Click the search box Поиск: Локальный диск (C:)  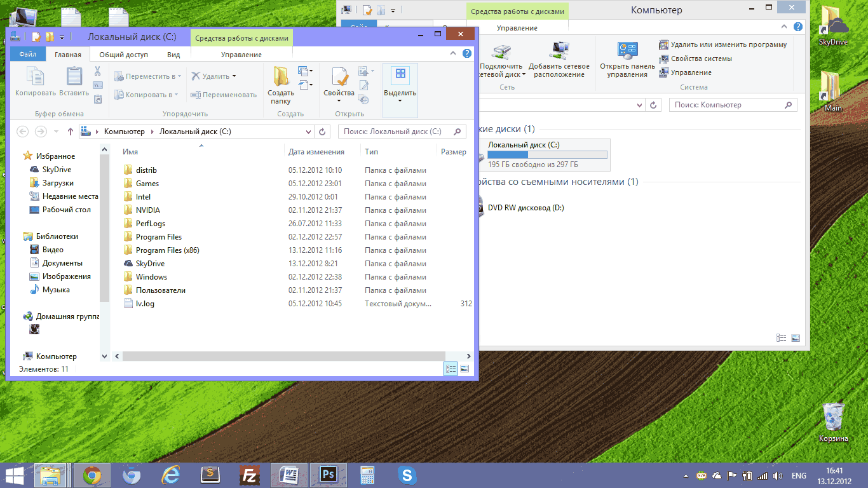point(402,132)
